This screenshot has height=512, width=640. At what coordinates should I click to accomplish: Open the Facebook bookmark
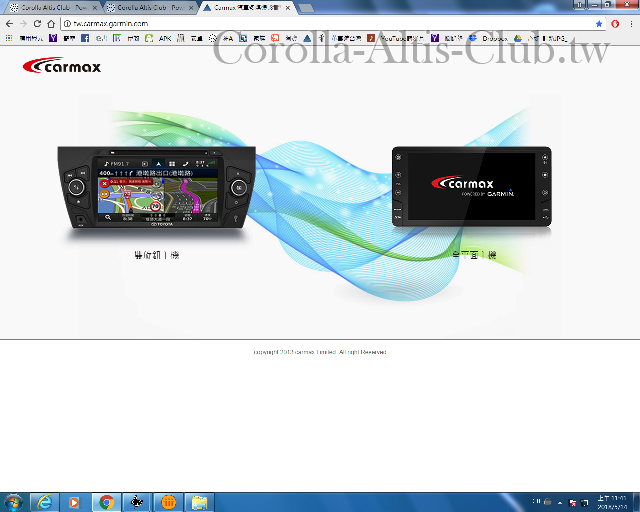point(85,38)
